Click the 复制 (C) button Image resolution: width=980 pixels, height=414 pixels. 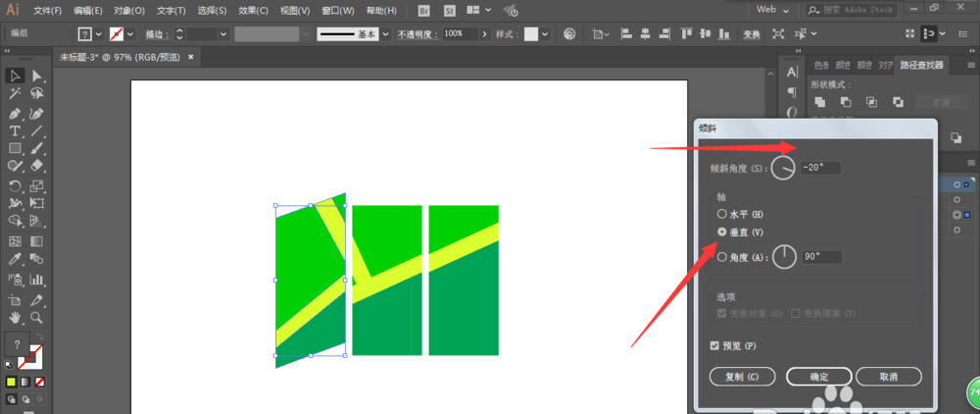pos(743,377)
